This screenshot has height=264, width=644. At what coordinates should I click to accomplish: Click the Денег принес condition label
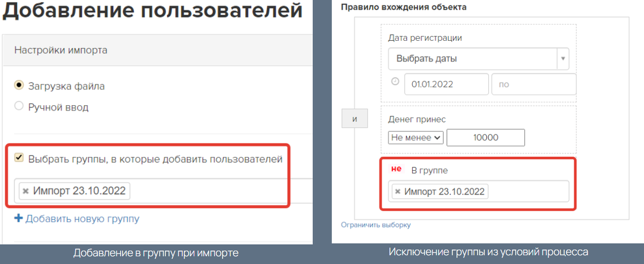point(417,119)
